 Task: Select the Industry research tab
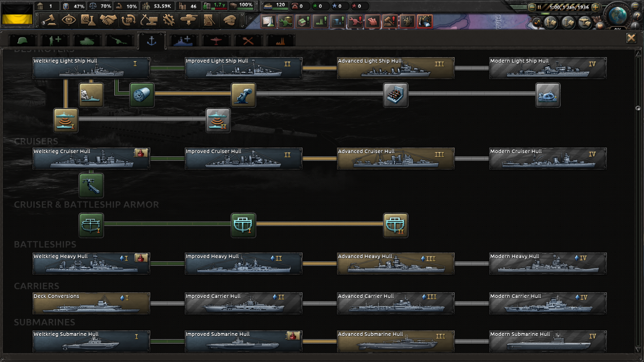point(281,40)
